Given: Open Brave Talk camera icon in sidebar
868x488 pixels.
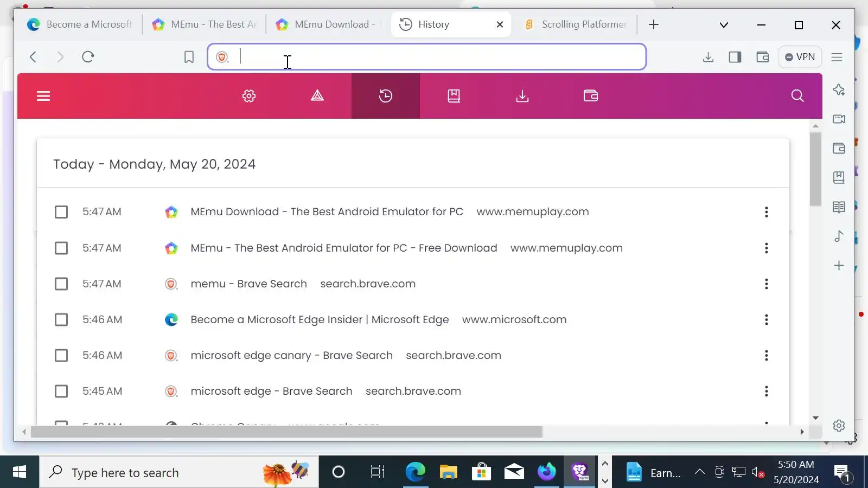Looking at the screenshot, I should [x=839, y=119].
